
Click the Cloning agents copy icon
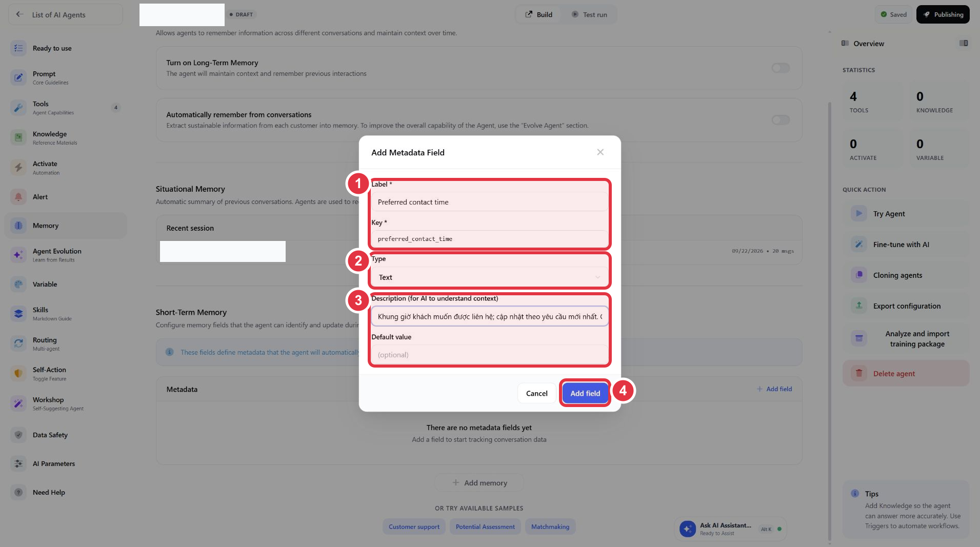(x=859, y=275)
